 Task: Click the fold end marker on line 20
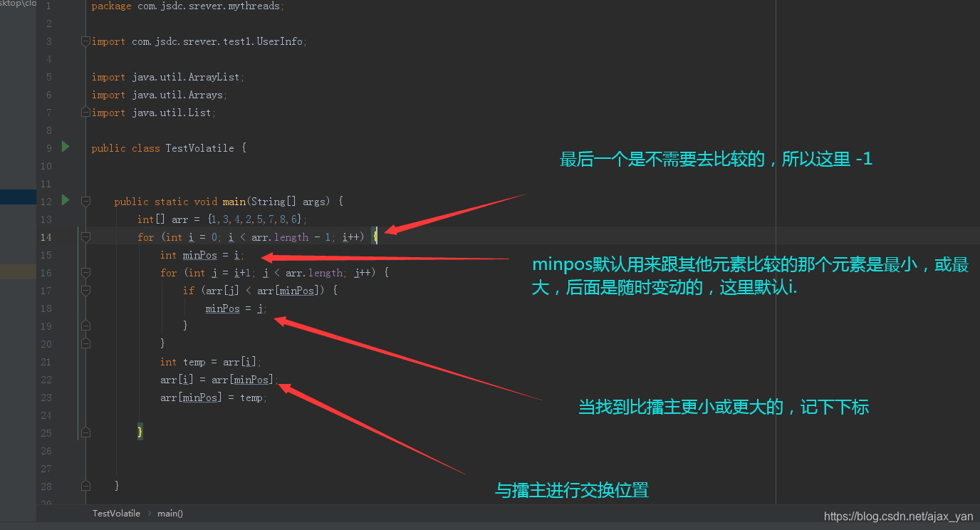click(85, 343)
